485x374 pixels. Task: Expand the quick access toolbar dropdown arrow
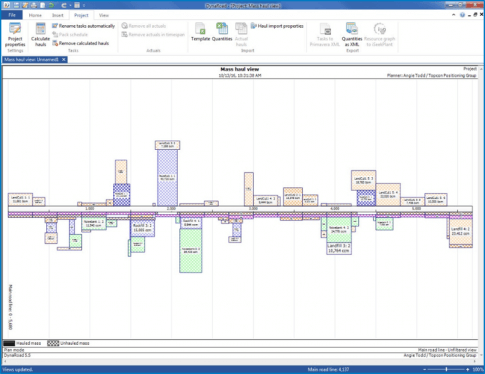[x=84, y=5]
